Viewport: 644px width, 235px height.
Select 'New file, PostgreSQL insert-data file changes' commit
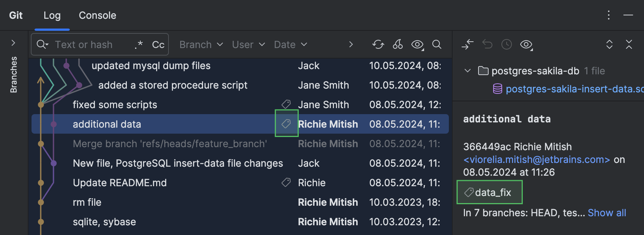[178, 163]
